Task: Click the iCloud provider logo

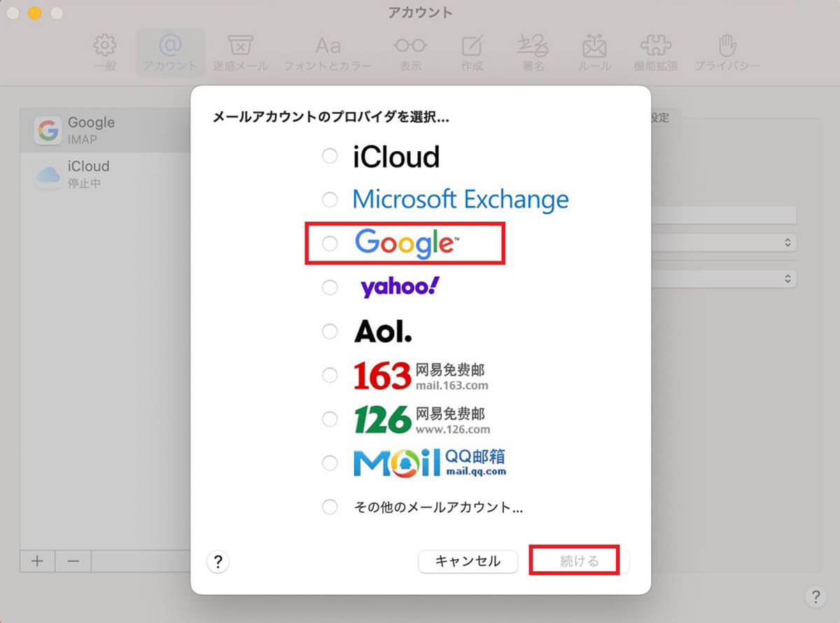Action: coord(396,157)
